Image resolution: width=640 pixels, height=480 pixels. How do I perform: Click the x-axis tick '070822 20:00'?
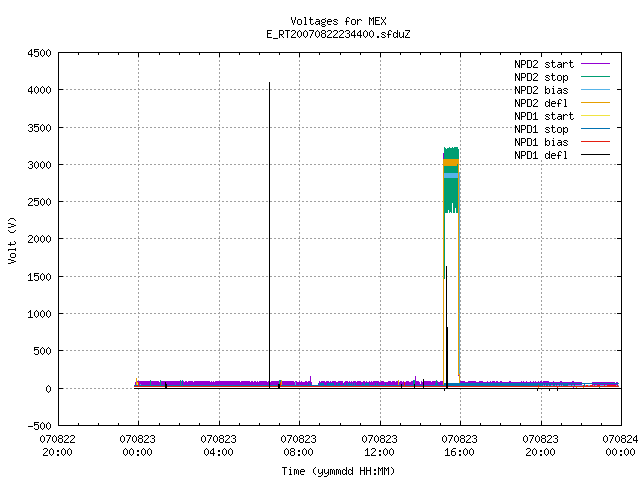pos(57,446)
